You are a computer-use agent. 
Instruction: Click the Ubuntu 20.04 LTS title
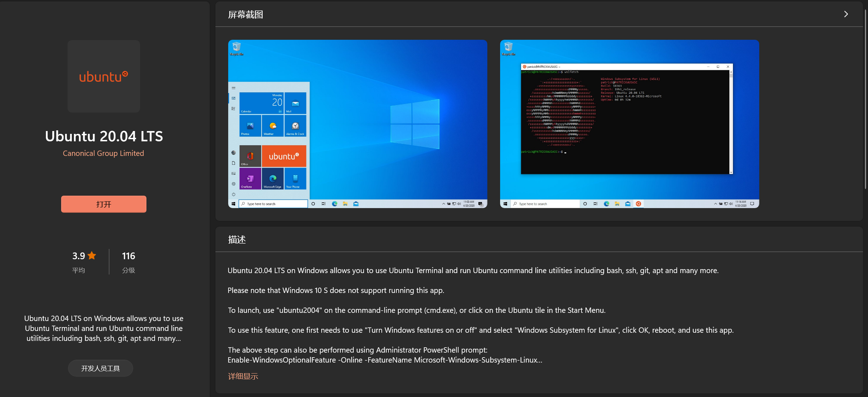point(104,136)
